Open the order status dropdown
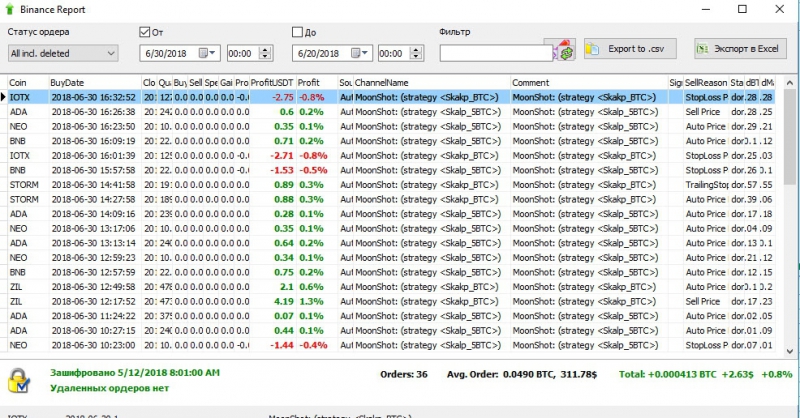 coord(63,53)
